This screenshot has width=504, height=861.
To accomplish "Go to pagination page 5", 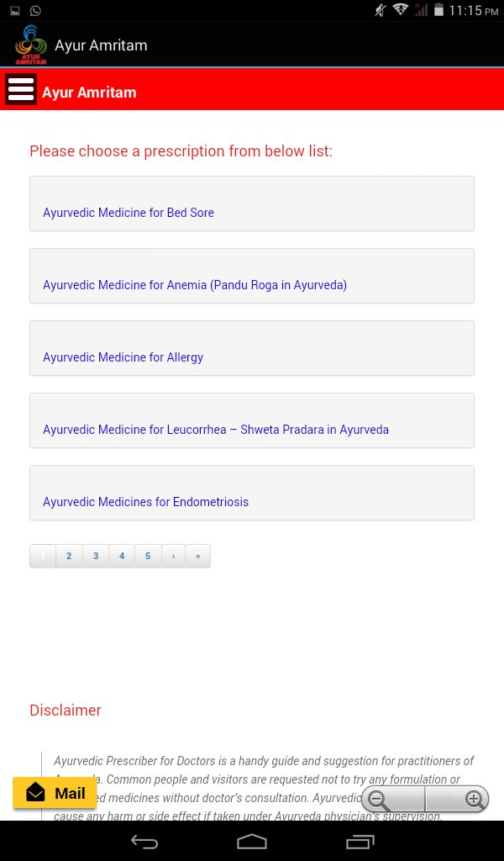I will tap(148, 556).
